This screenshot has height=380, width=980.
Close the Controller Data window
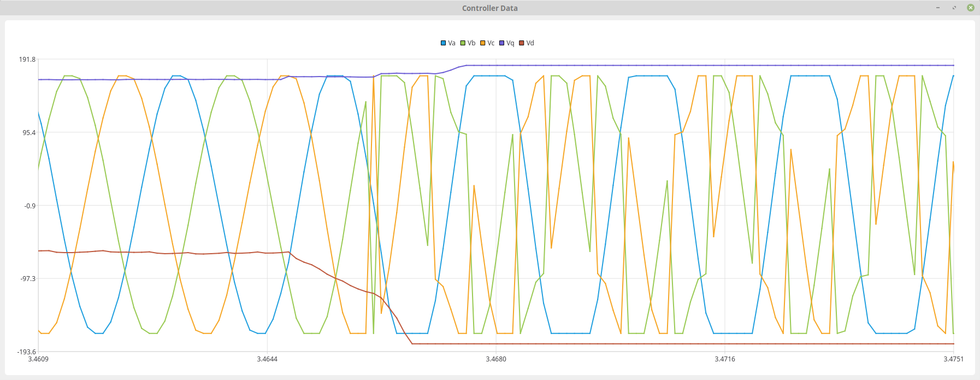[971, 8]
